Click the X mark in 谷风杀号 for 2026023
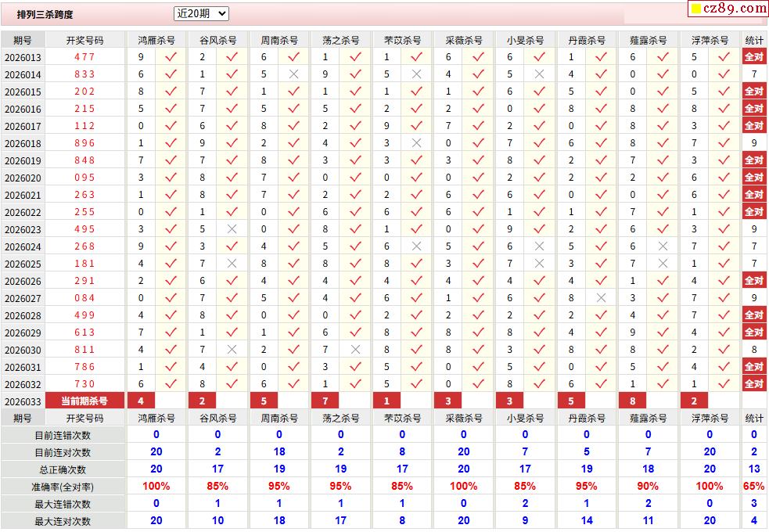 (x=232, y=229)
